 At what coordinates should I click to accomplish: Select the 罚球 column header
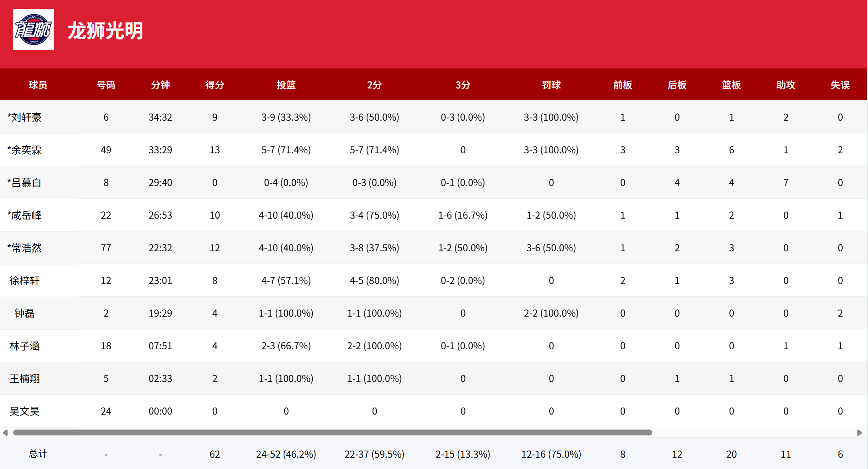click(551, 85)
